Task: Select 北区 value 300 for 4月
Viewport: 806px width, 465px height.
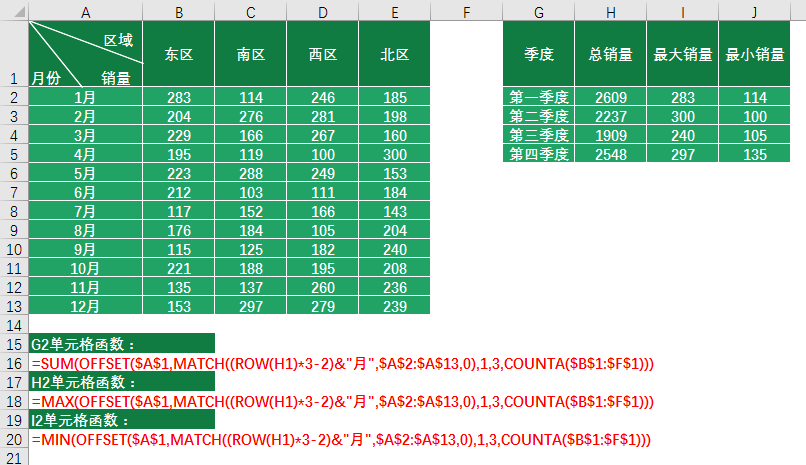Action: pos(394,154)
